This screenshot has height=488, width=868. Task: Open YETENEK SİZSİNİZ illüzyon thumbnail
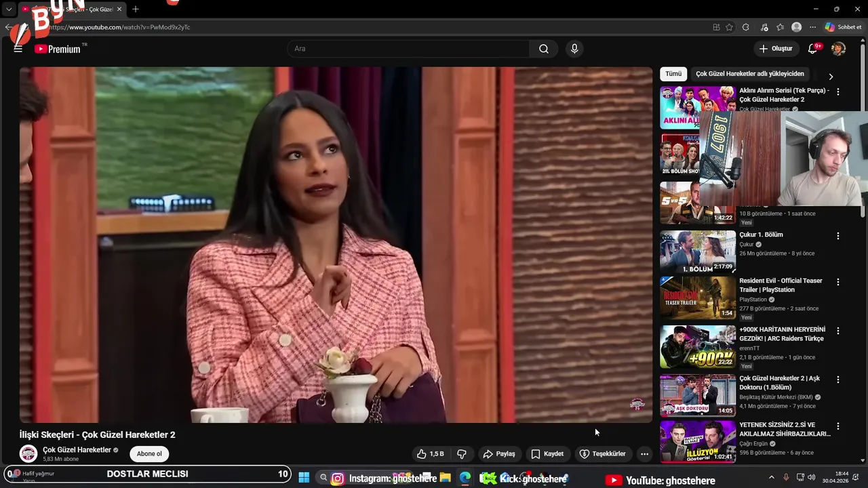(x=698, y=442)
